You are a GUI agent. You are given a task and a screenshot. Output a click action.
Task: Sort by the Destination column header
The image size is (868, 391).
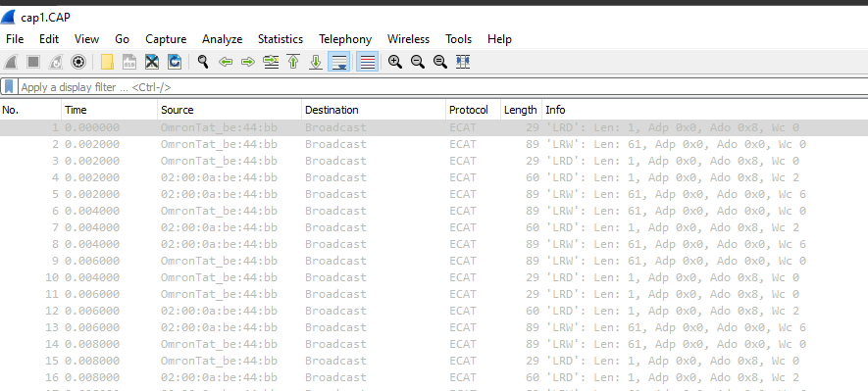[373, 110]
